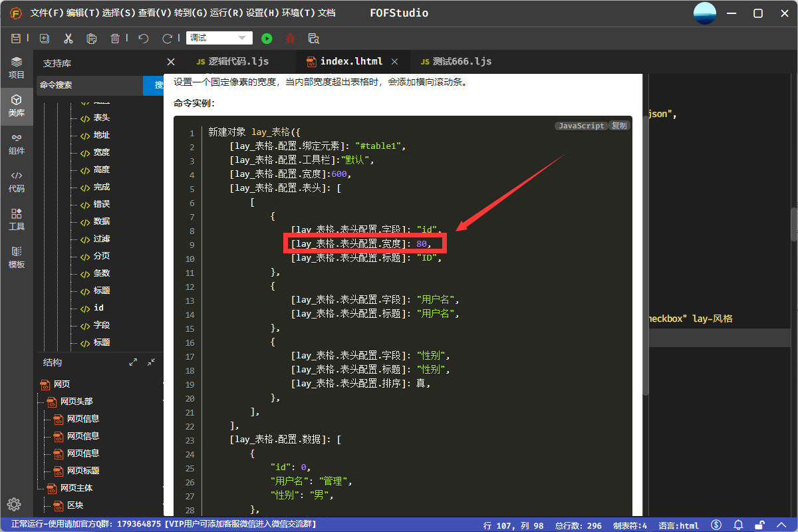
Task: Click the file search icon in the toolbar
Action: pos(314,39)
